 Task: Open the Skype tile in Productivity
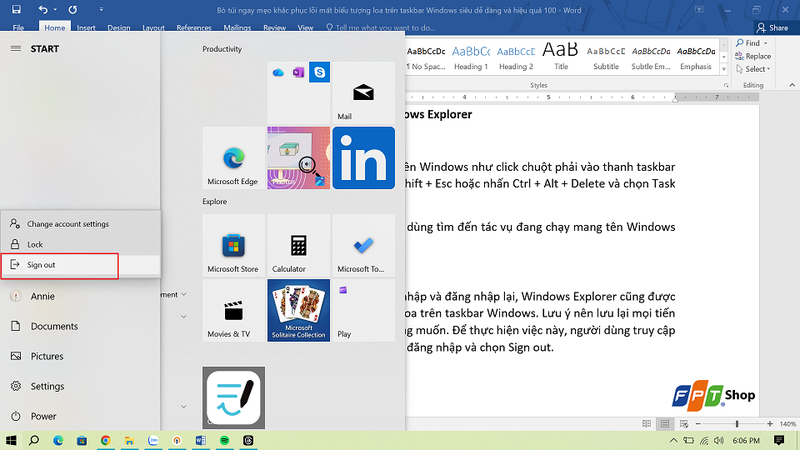pyautogui.click(x=319, y=72)
